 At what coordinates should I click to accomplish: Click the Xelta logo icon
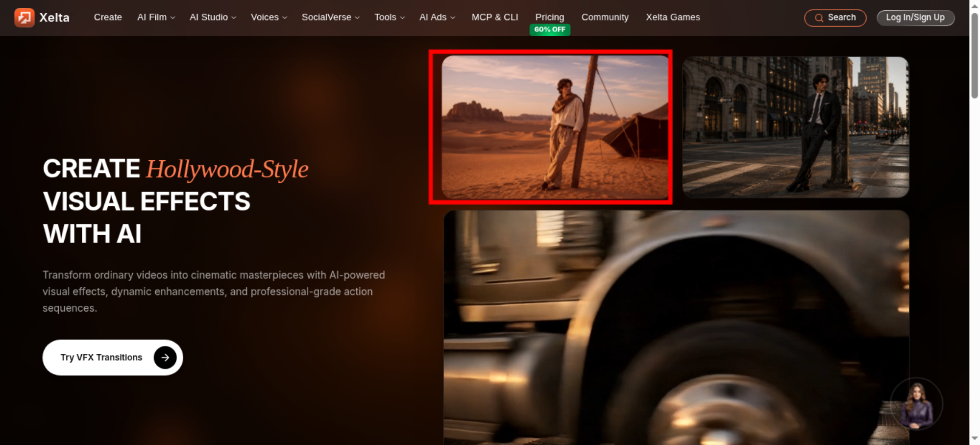(24, 18)
